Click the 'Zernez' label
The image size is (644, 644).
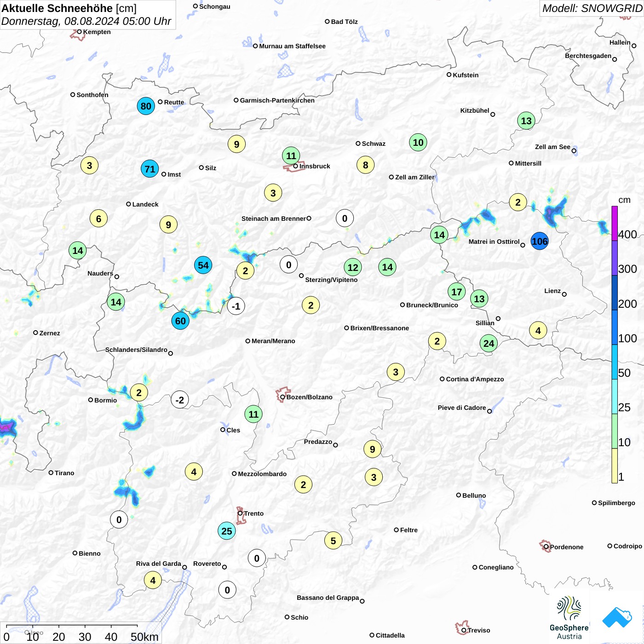50,333
